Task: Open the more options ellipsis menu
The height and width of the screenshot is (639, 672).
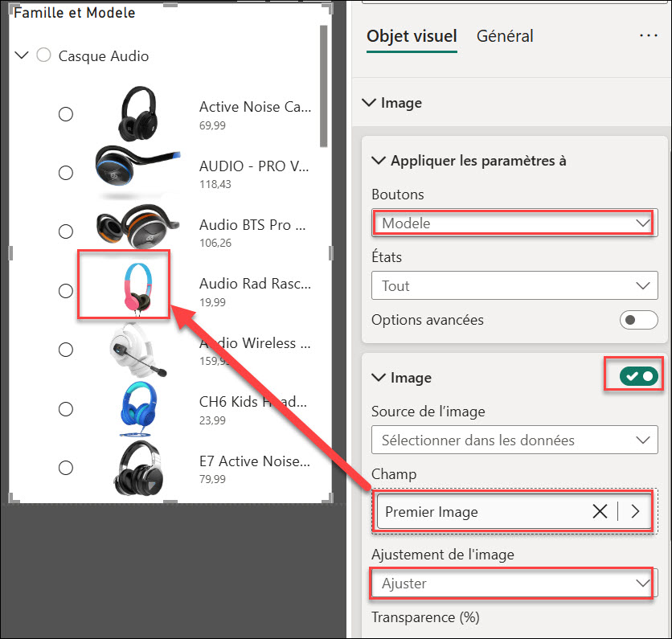Action: tap(648, 36)
